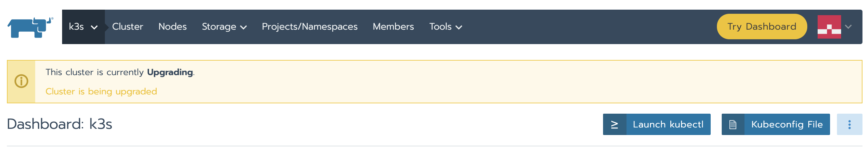868x155 pixels.
Task: Open the vertical three-dot actions menu
Action: 849,124
